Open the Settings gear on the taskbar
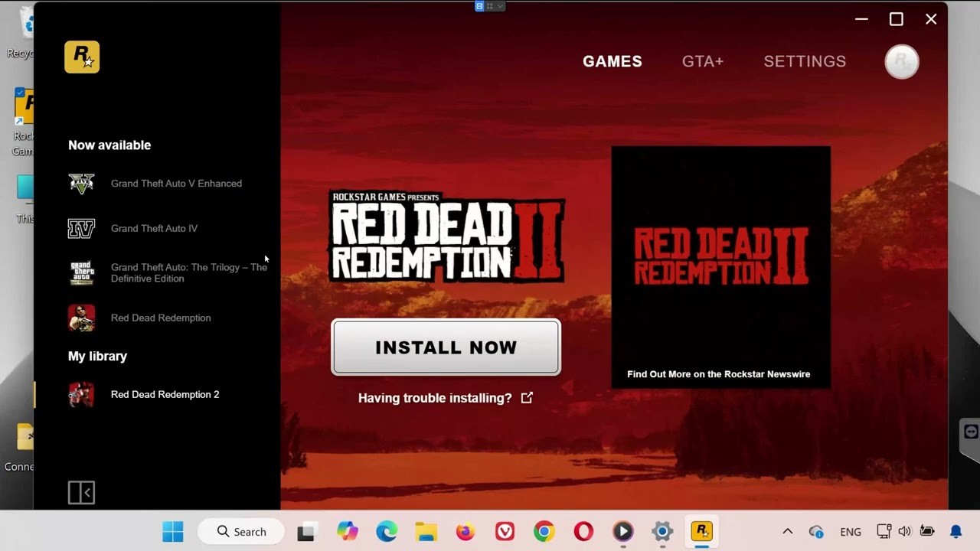 (662, 531)
